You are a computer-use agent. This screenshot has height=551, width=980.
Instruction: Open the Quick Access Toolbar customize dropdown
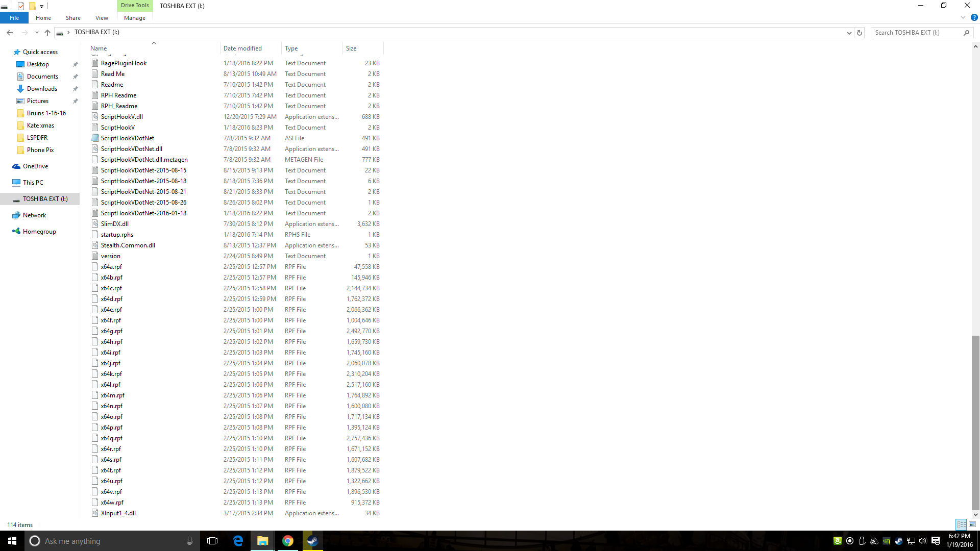coord(42,6)
